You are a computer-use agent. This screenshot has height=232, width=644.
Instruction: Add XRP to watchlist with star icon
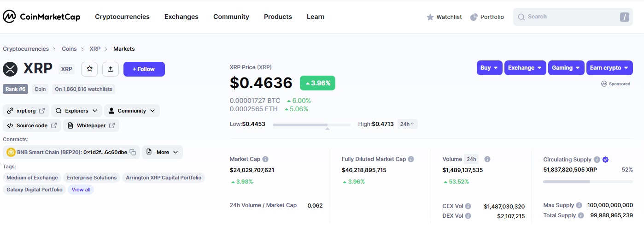(x=89, y=69)
